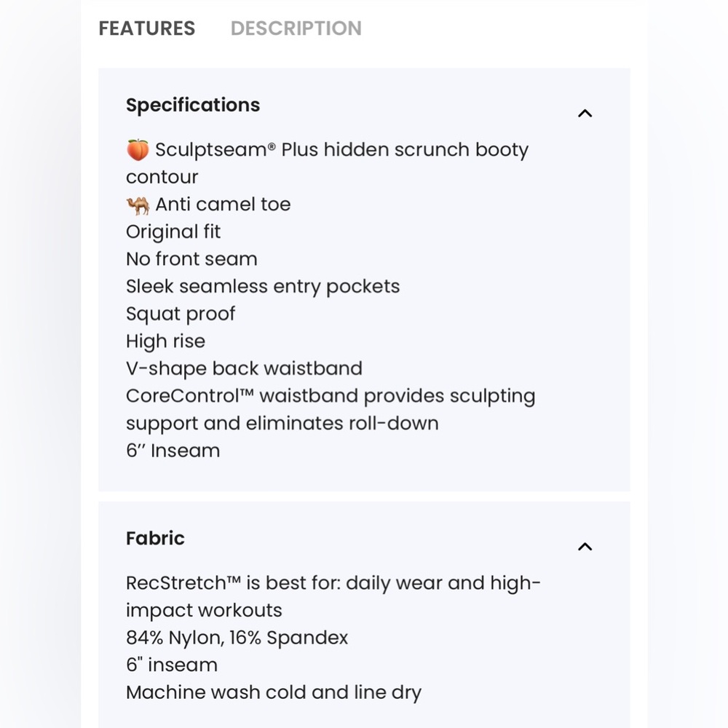Click "Sleek seamless entry pockets" text
This screenshot has width=728, height=728.
click(x=263, y=286)
